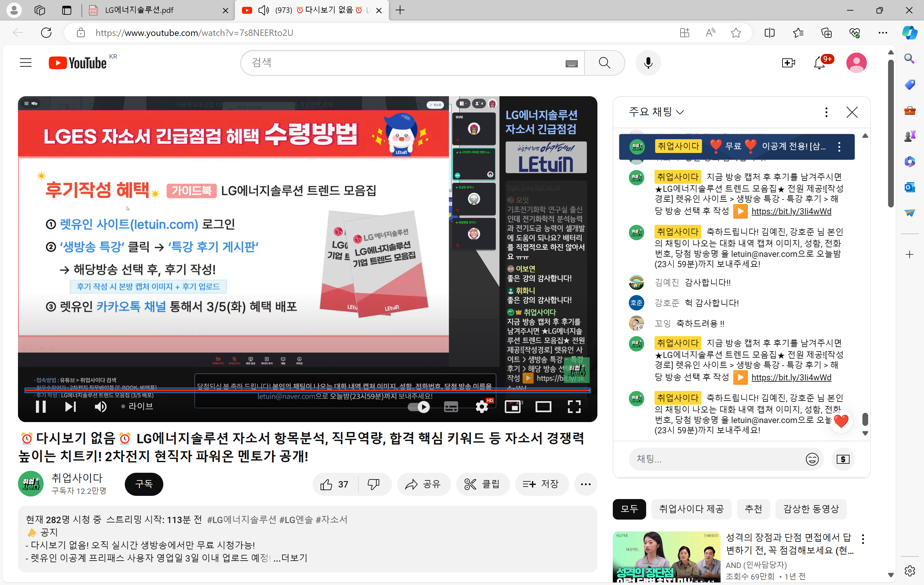Select the 모두 filter chip
Image resolution: width=924 pixels, height=585 pixels.
pyautogui.click(x=629, y=509)
